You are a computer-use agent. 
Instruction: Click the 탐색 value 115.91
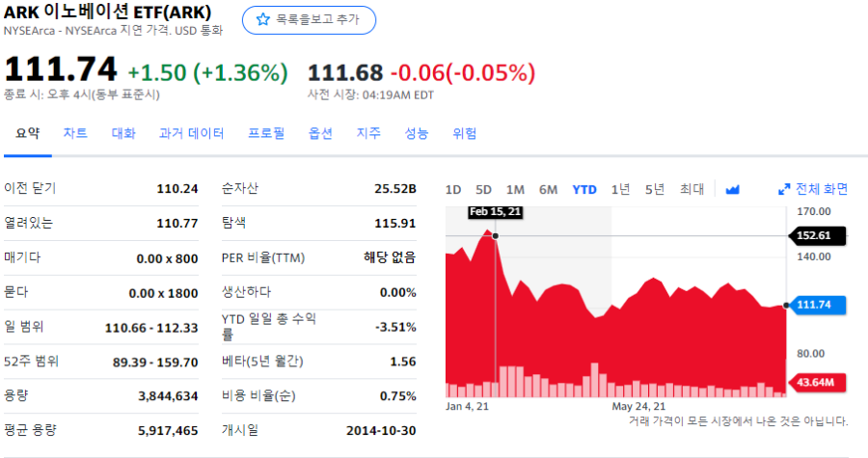click(x=395, y=224)
